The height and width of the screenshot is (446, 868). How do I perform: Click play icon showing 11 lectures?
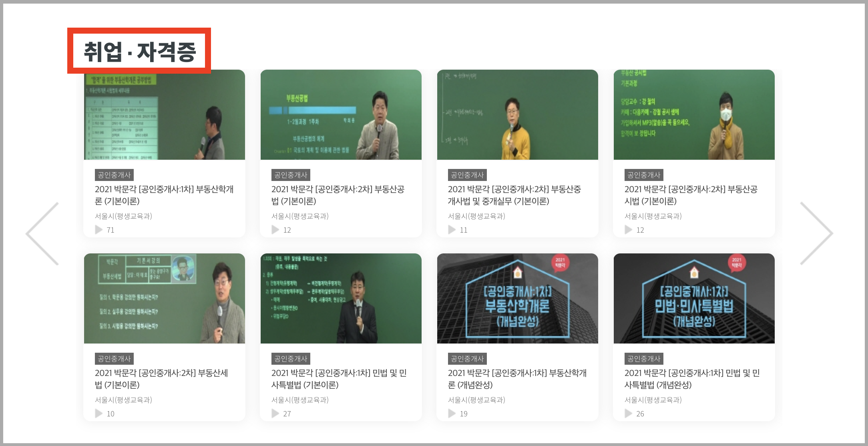[x=452, y=230]
